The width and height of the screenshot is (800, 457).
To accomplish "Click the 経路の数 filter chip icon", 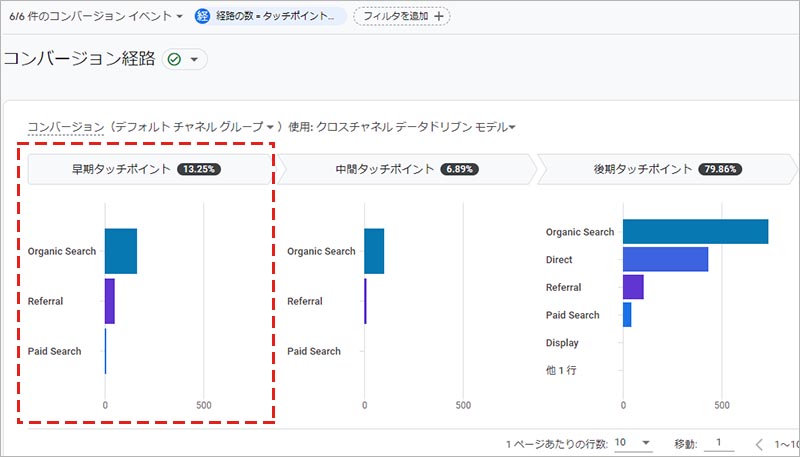I will pos(203,16).
